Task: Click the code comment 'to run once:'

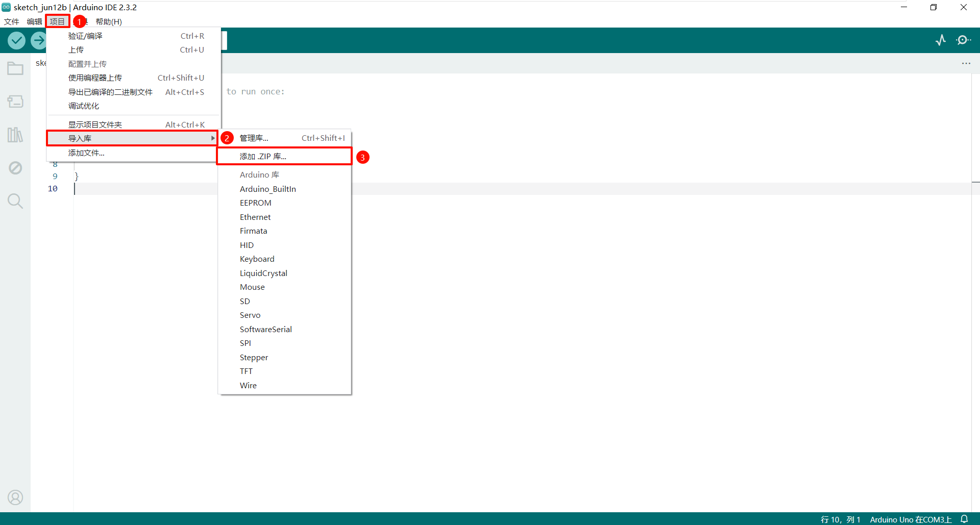Action: pyautogui.click(x=255, y=91)
